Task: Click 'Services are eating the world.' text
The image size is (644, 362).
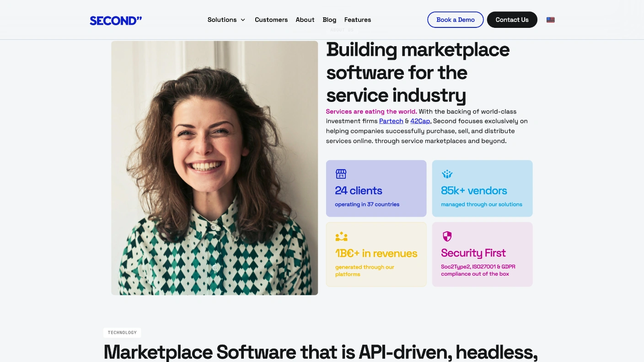Action: coord(371,112)
